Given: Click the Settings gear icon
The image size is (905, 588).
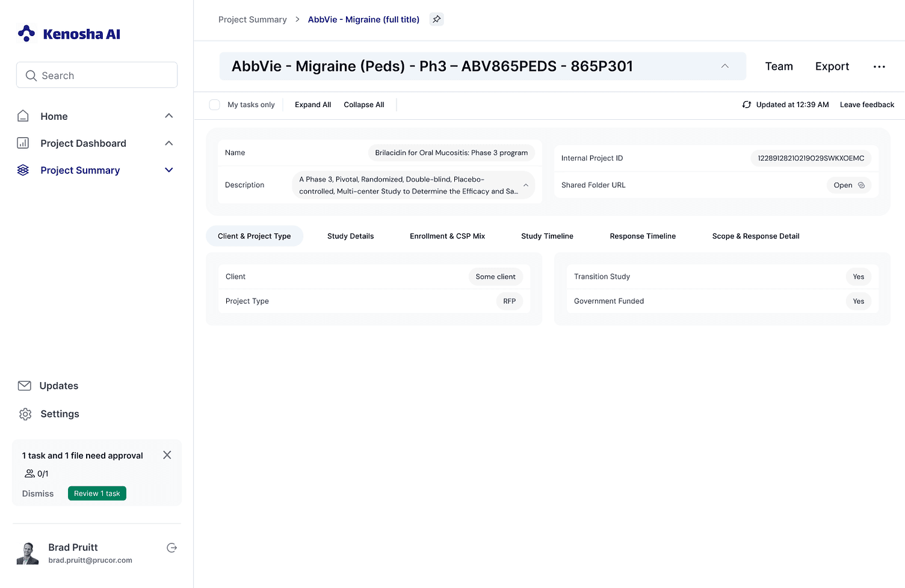Looking at the screenshot, I should point(25,414).
